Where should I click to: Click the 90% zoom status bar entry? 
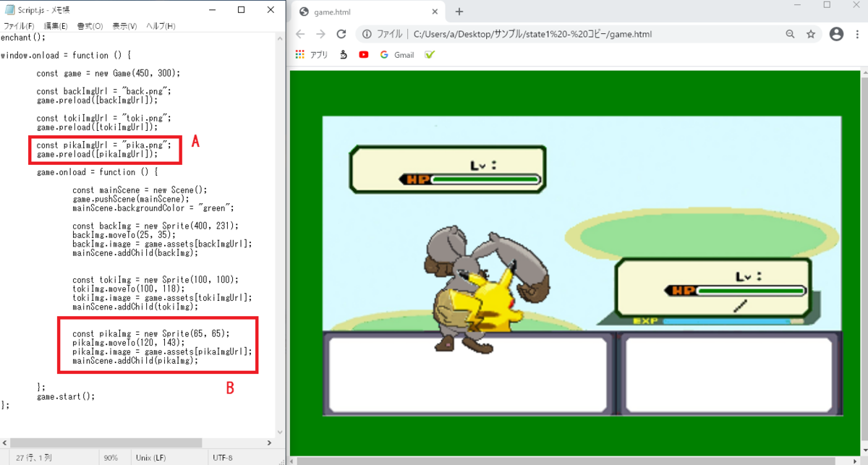click(x=110, y=458)
